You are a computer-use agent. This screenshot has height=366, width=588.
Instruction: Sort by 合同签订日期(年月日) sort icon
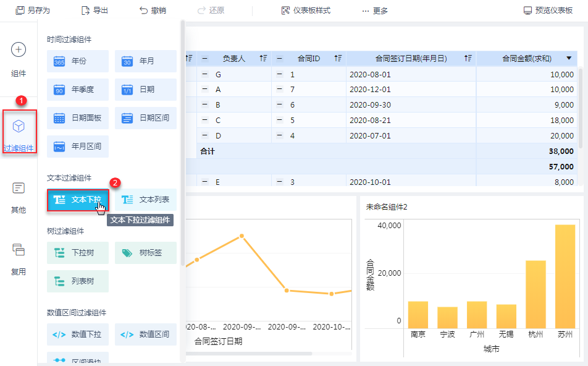coord(468,58)
